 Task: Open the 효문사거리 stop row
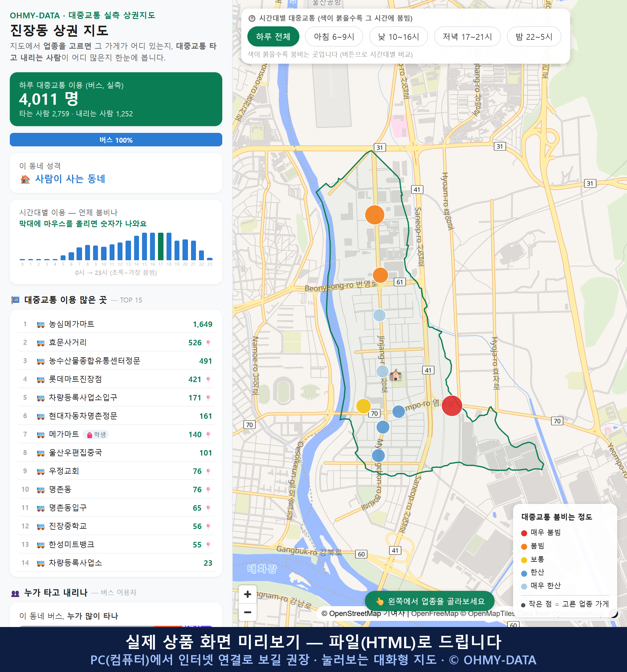coord(116,342)
